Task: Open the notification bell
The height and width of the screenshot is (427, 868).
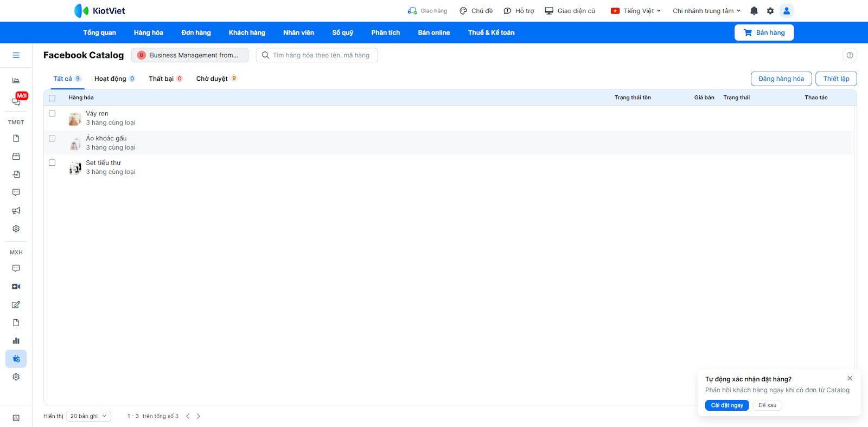Action: [754, 11]
